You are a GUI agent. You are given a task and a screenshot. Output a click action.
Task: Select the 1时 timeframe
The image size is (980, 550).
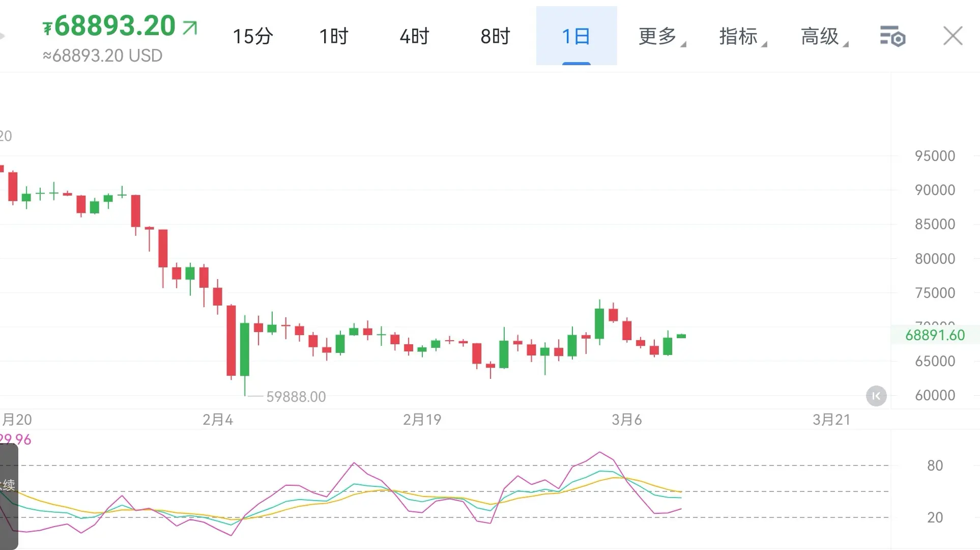tap(333, 37)
